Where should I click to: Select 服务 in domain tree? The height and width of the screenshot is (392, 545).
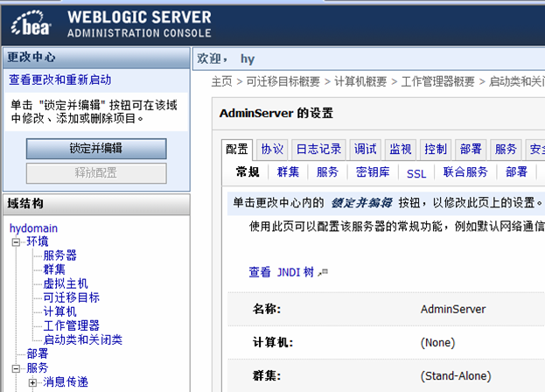point(38,368)
